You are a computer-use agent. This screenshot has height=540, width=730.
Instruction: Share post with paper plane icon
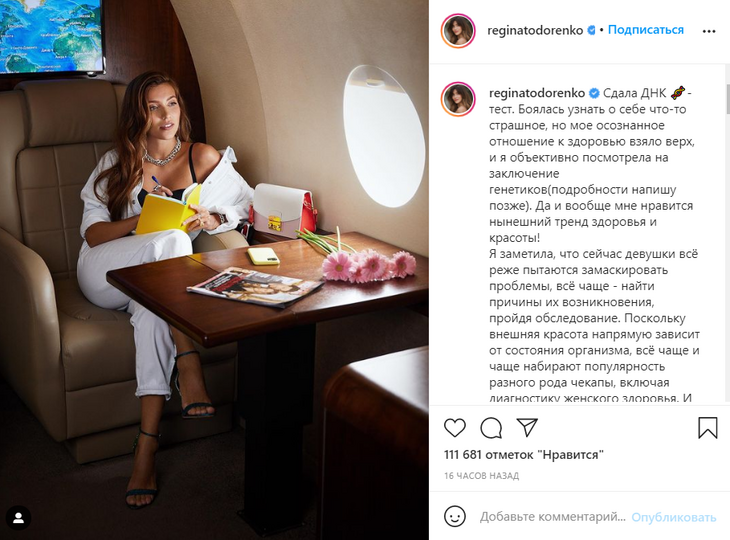[x=527, y=427]
